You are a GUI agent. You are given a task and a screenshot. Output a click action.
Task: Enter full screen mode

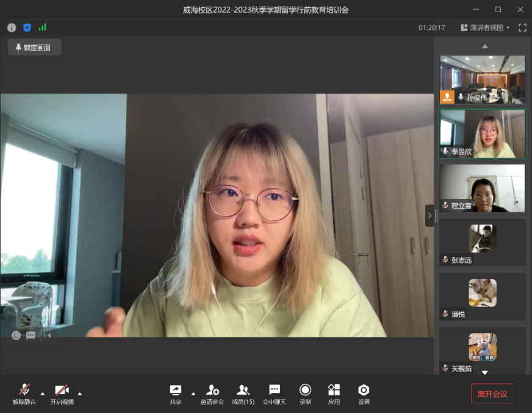[522, 27]
